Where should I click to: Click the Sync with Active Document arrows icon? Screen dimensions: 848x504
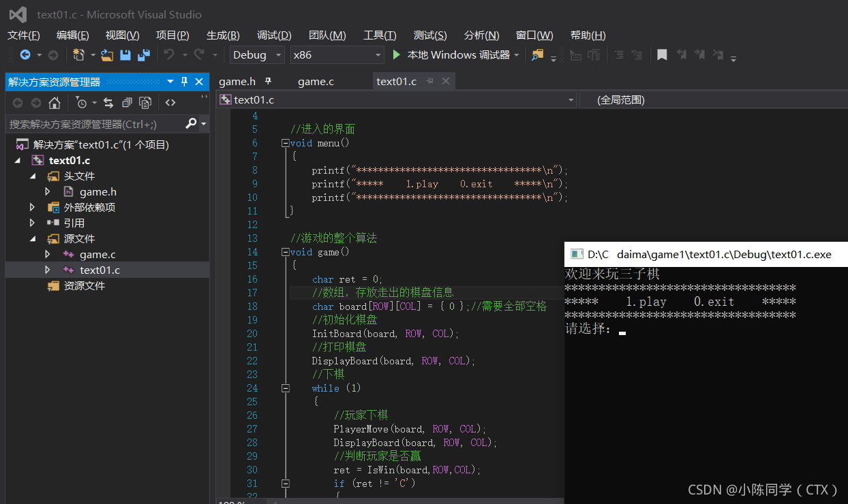108,103
